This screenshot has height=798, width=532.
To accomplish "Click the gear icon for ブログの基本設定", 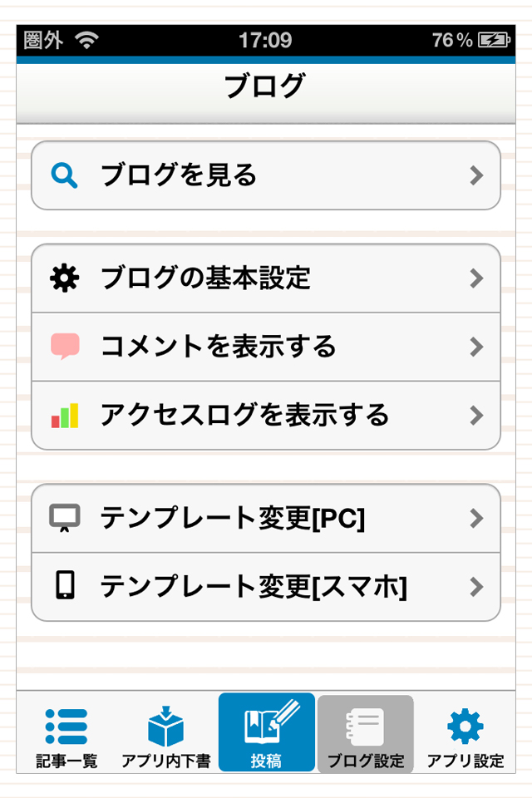I will point(64,278).
